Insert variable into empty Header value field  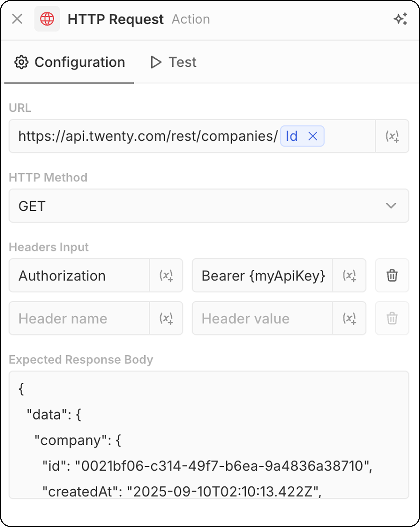(x=349, y=318)
